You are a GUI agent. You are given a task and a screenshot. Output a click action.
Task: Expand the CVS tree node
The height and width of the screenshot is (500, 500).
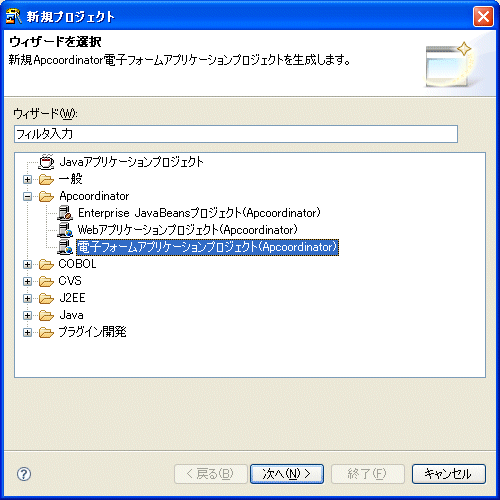[28, 281]
